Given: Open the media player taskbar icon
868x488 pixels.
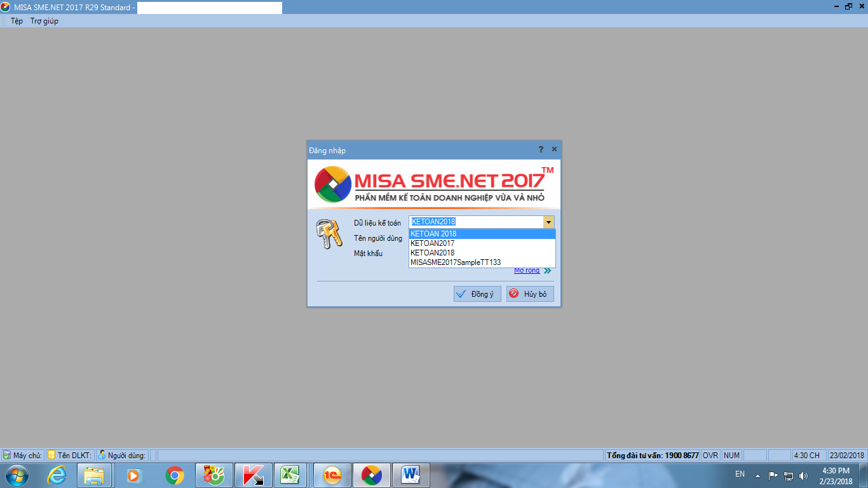Looking at the screenshot, I should pos(135,475).
